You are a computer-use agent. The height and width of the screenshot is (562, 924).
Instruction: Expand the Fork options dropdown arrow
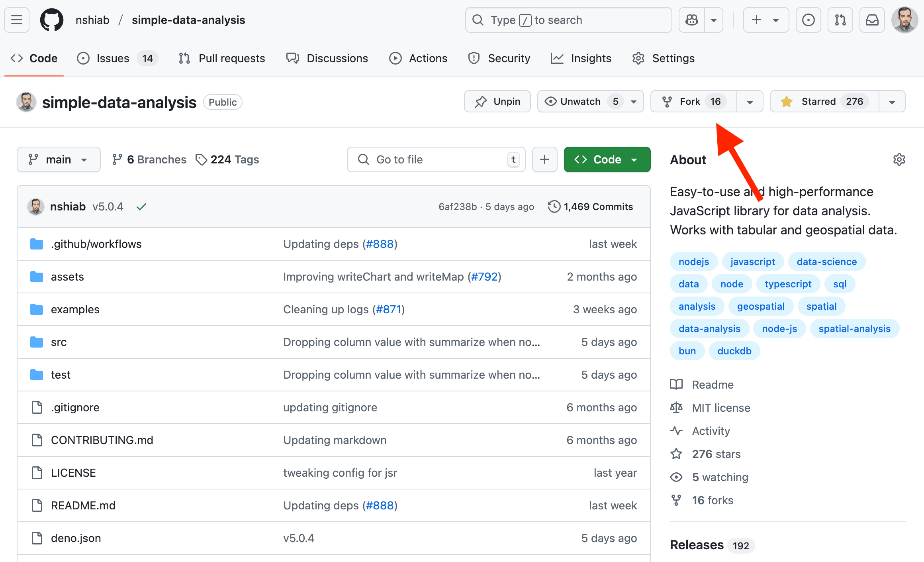(750, 102)
